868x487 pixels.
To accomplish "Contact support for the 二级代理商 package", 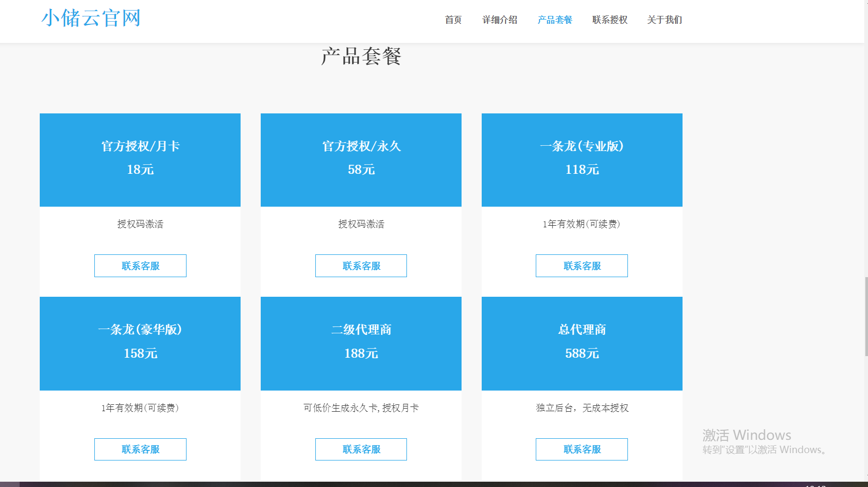I will point(361,449).
